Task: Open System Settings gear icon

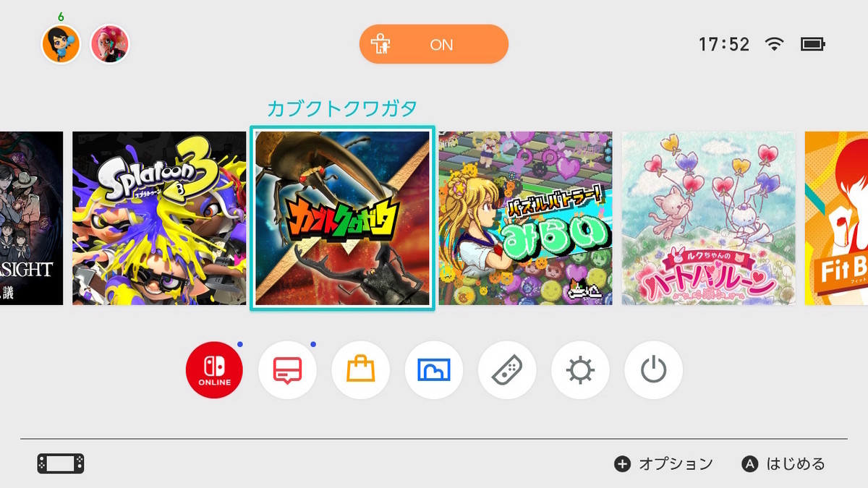Action: (580, 370)
